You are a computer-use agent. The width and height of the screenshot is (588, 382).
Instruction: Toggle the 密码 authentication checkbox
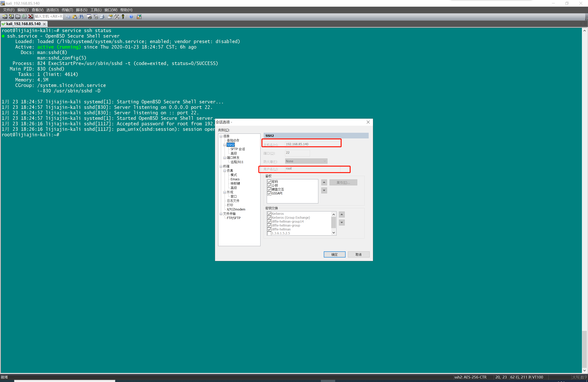pyautogui.click(x=269, y=182)
